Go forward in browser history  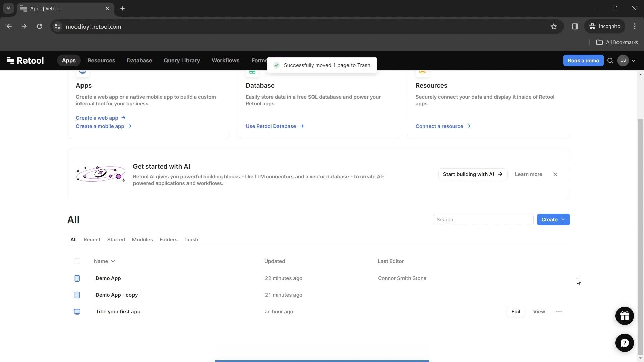pyautogui.click(x=24, y=26)
